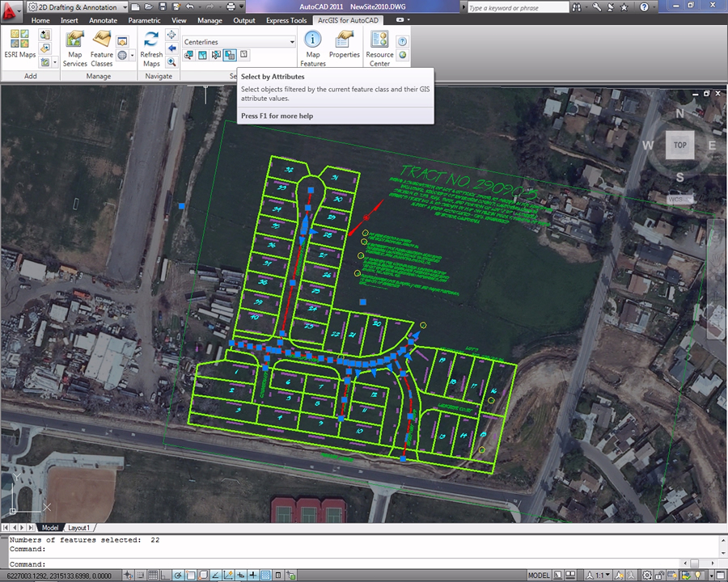Click the Pan navigate icon above blue arrow
Viewport: 728px width, 582px height.
(x=171, y=35)
